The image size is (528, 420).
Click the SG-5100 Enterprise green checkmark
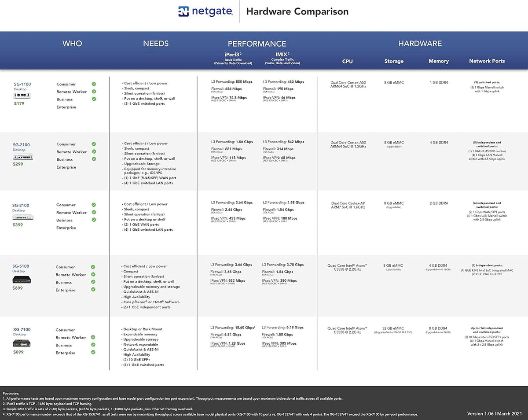click(93, 290)
